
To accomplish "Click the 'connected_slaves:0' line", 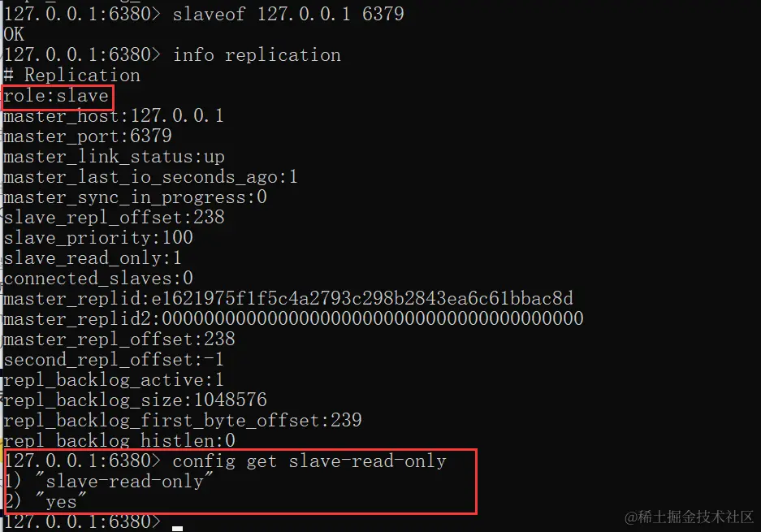I will pos(98,278).
